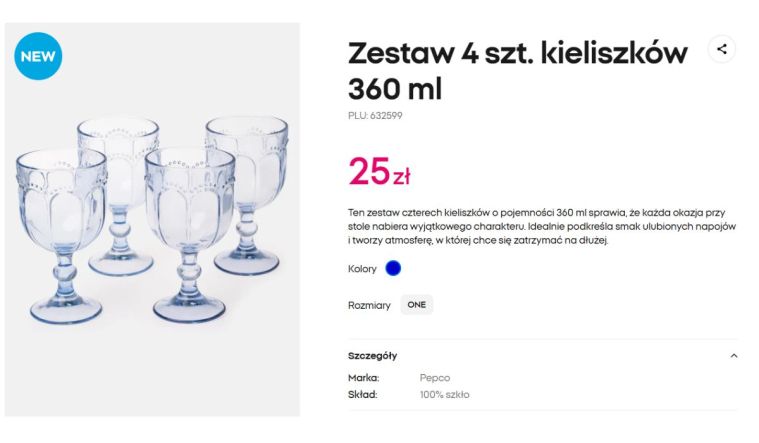Click the Pepco brand name
759x443 pixels.
point(435,378)
